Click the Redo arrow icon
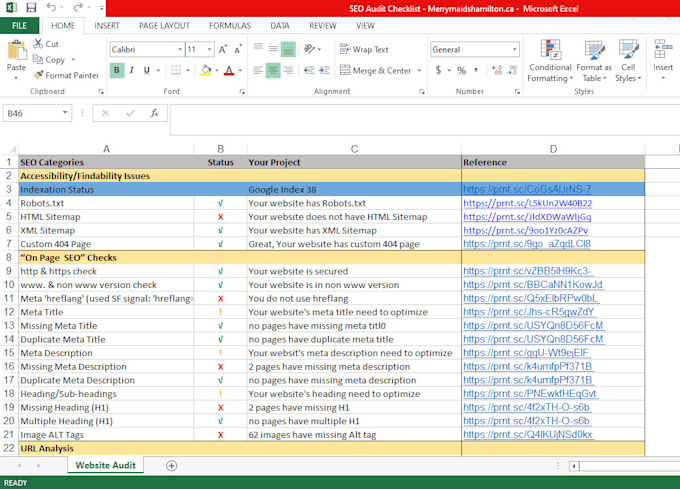Image resolution: width=680 pixels, height=489 pixels. point(78,7)
